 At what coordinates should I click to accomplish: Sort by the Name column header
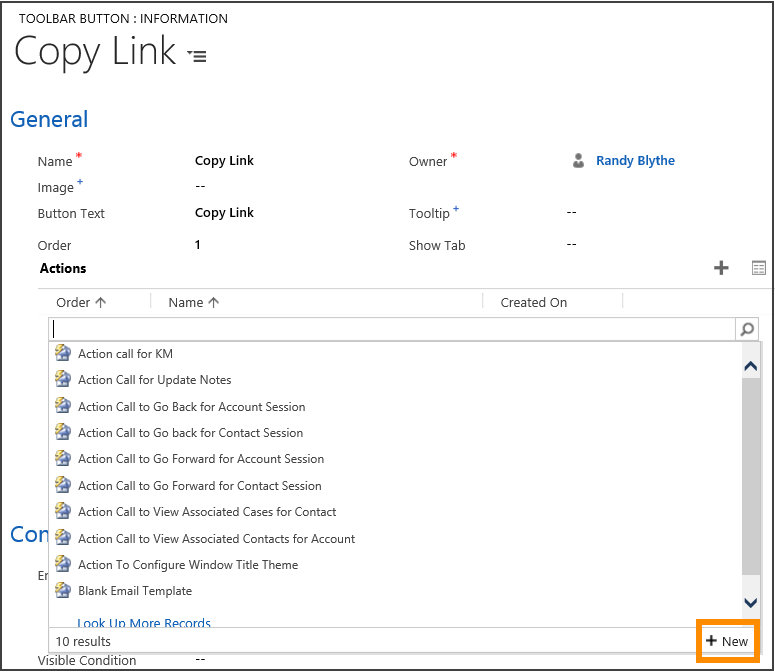pos(194,302)
